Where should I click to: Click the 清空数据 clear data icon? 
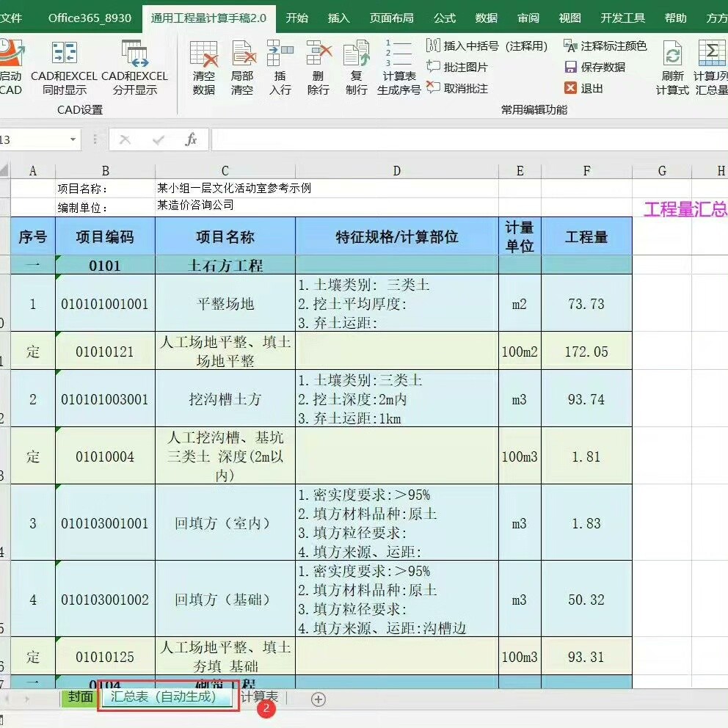pyautogui.click(x=204, y=68)
